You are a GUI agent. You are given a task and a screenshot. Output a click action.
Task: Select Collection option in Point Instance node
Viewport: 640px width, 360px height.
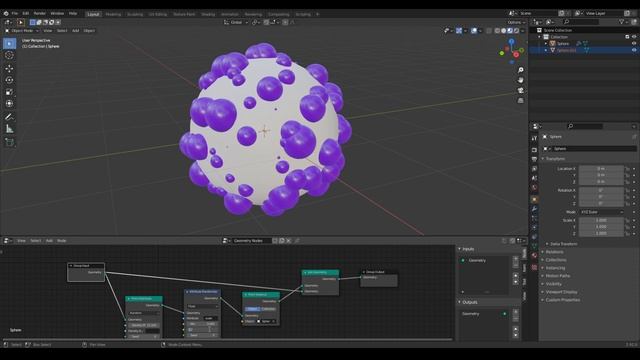268,309
